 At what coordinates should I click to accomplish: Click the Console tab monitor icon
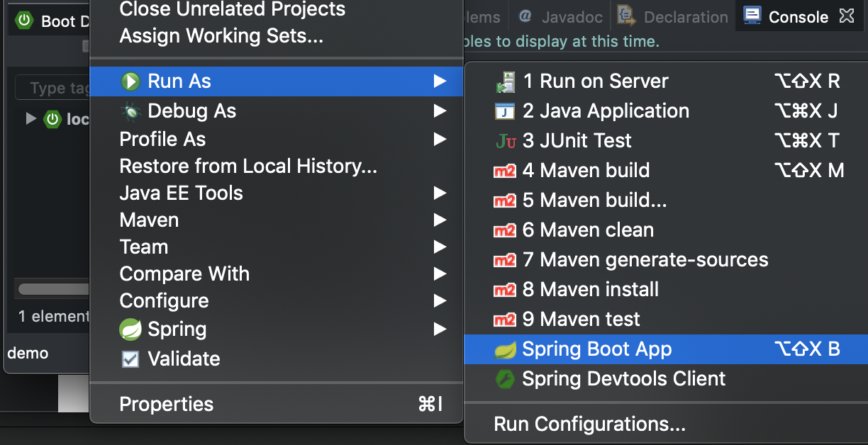pos(753,16)
